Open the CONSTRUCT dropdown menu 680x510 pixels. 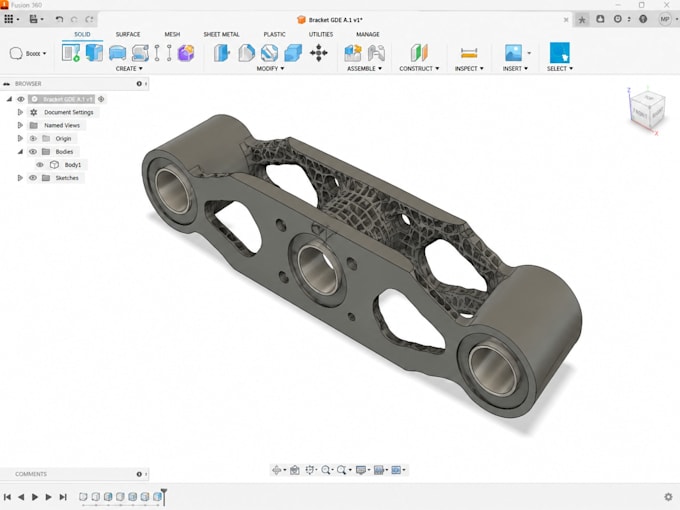pyautogui.click(x=419, y=69)
